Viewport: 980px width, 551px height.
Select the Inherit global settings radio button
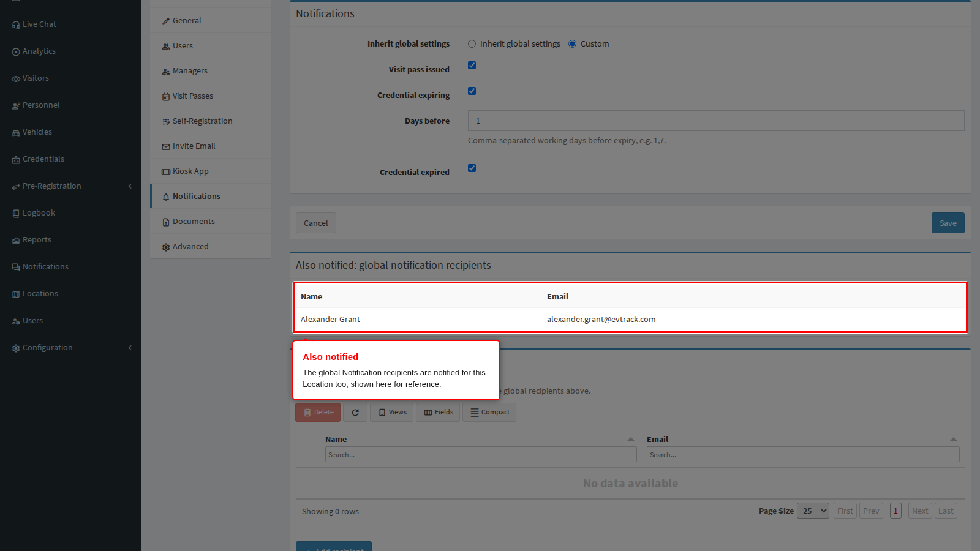(x=472, y=44)
